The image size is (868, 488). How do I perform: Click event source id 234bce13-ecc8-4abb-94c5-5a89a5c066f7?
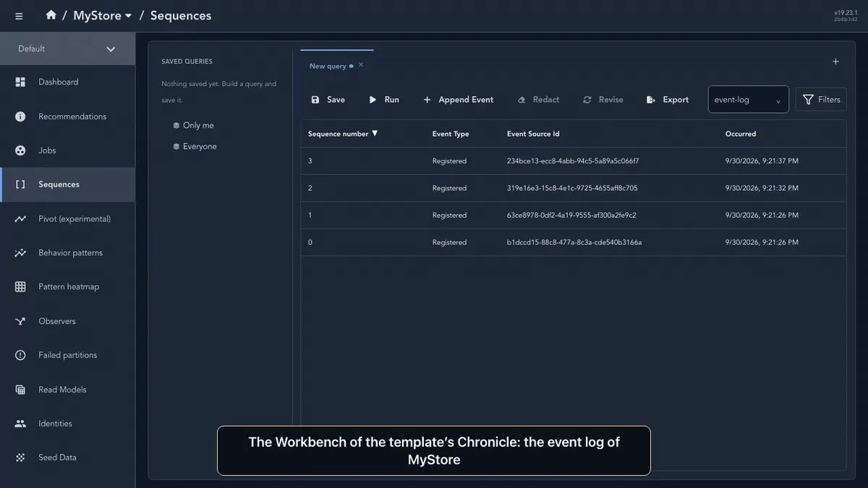(573, 161)
